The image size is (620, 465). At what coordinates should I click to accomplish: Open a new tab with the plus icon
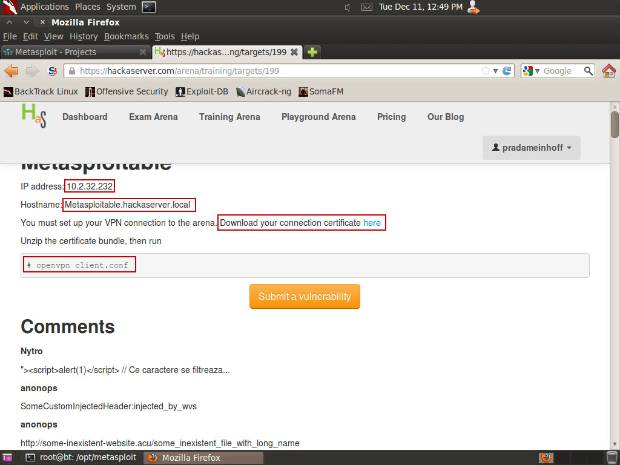coord(313,52)
